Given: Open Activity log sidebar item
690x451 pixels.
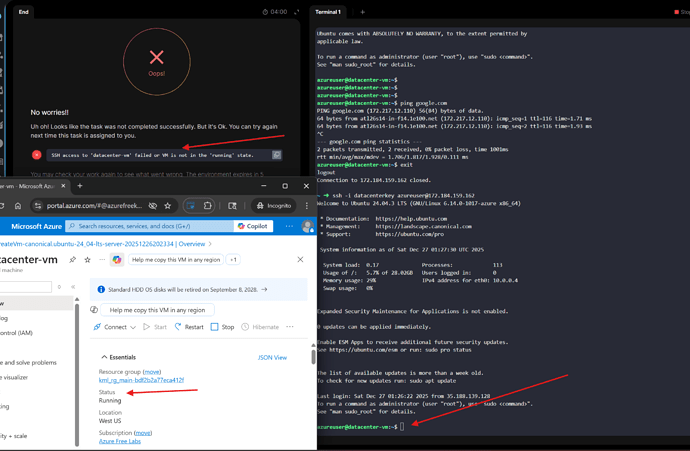Looking at the screenshot, I should coord(4,318).
